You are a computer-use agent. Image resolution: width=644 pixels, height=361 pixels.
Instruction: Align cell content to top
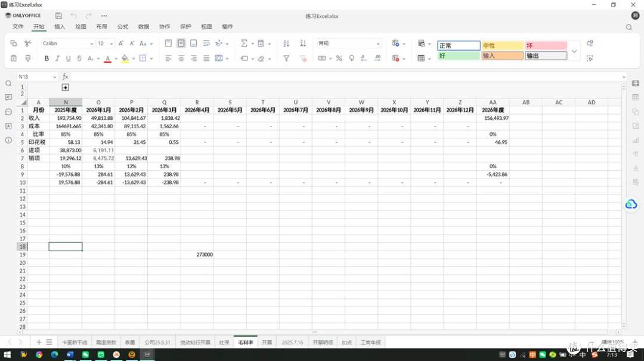coord(168,43)
